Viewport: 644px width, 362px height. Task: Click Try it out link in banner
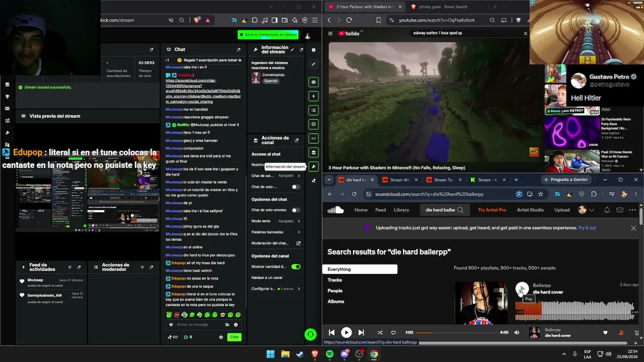pos(587,228)
